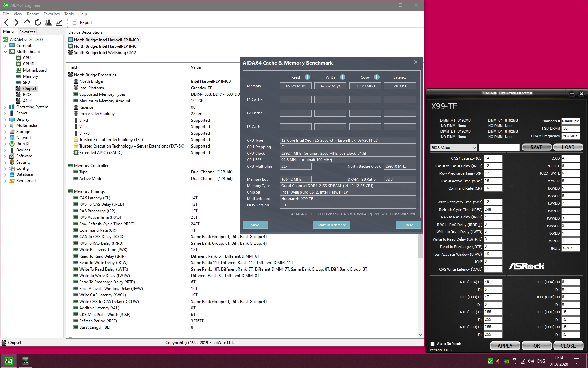Click the Refresh Cycle Time (tRFC) field
Screen dimensions: 588x368
click(493, 210)
